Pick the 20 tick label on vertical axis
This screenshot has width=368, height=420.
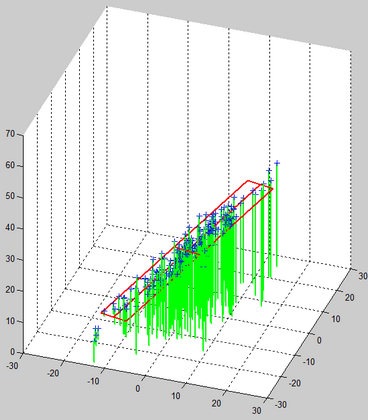click(10, 290)
